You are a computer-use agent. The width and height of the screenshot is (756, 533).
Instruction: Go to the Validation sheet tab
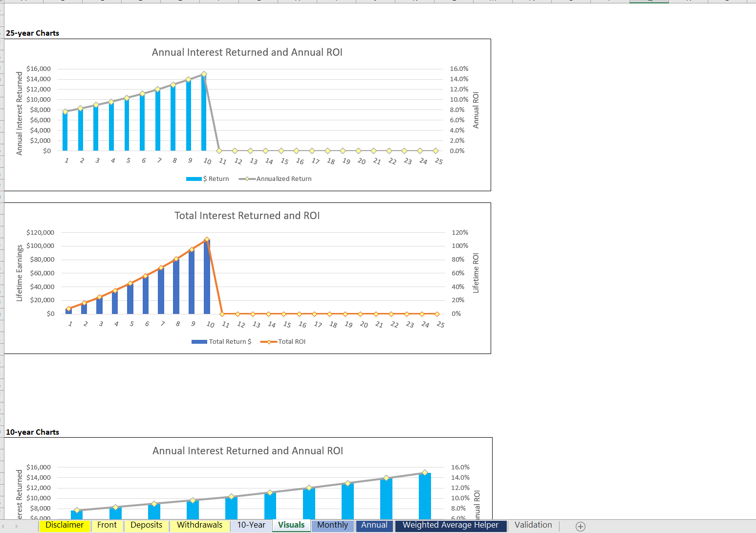pos(533,525)
